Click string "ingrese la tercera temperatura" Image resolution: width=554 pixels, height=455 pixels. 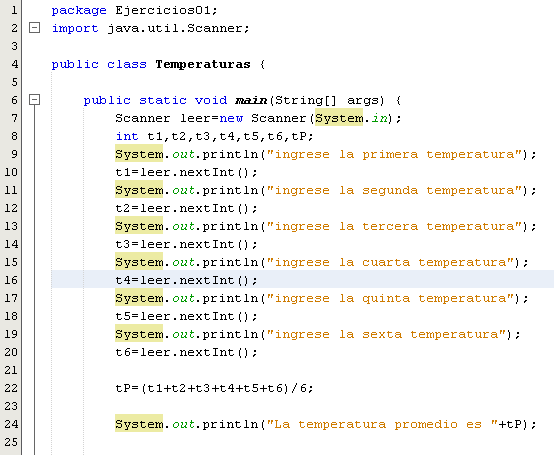coord(394,226)
